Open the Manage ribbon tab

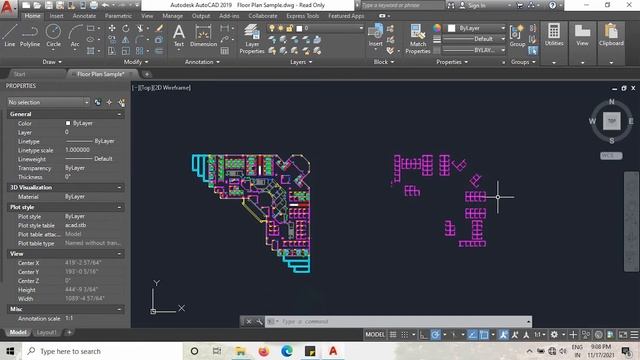coord(173,16)
